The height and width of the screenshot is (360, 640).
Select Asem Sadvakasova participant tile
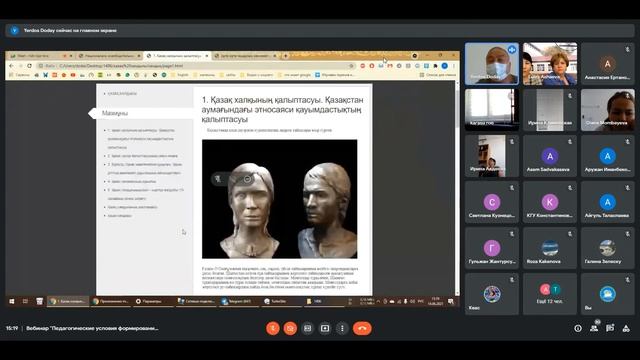(550, 156)
